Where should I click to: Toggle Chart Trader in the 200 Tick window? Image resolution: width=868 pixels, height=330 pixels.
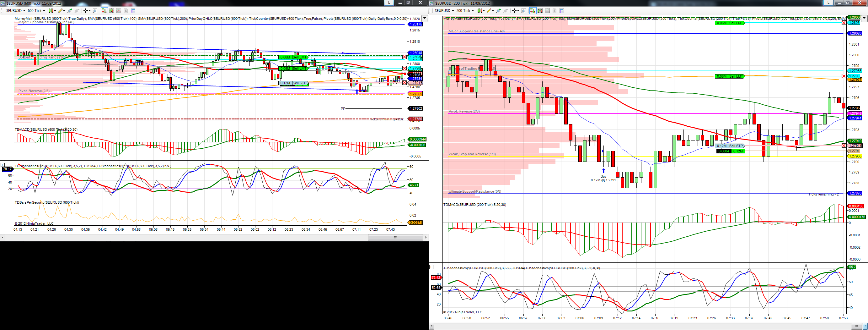point(533,11)
